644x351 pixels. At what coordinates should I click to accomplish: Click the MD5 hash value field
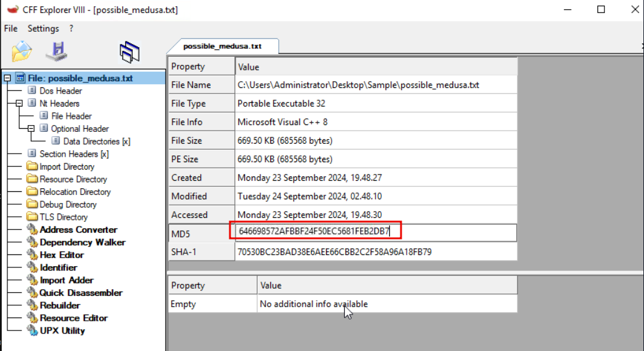375,232
